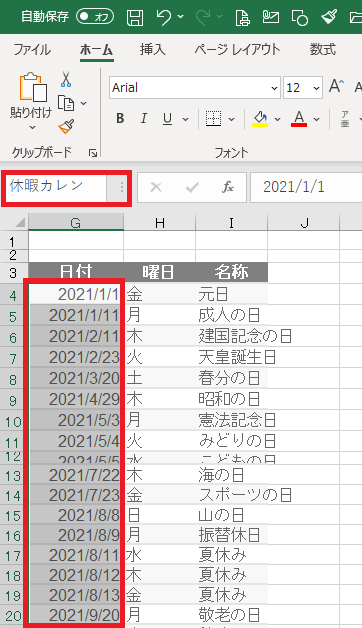
Task: Click the paintbrush icon in title bar
Action: pyautogui.click(x=330, y=17)
